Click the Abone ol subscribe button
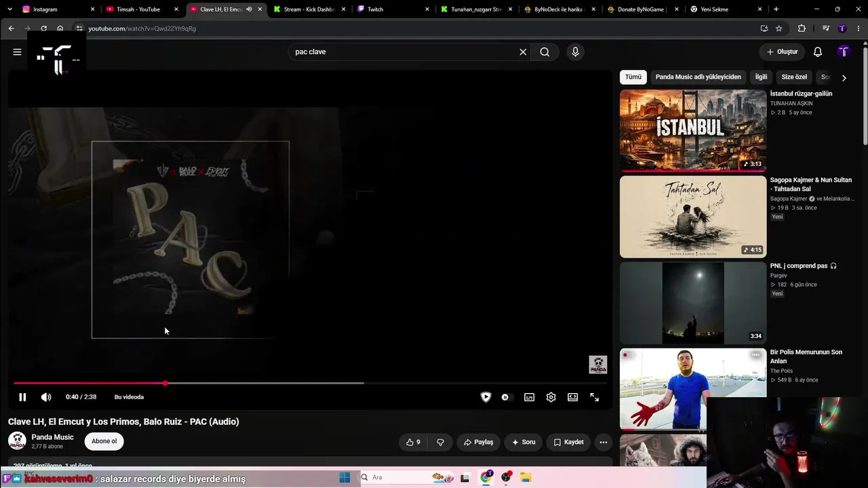Screen dimensions: 868x488 pyautogui.click(x=104, y=441)
